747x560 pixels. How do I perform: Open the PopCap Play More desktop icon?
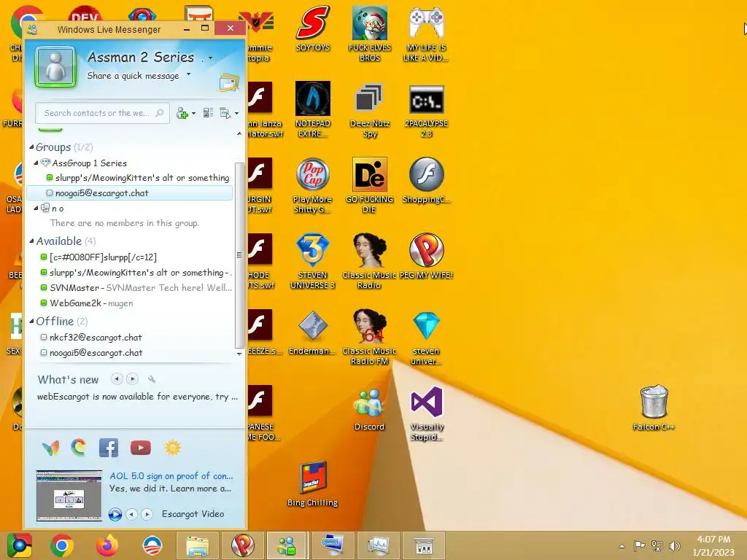pos(312,186)
